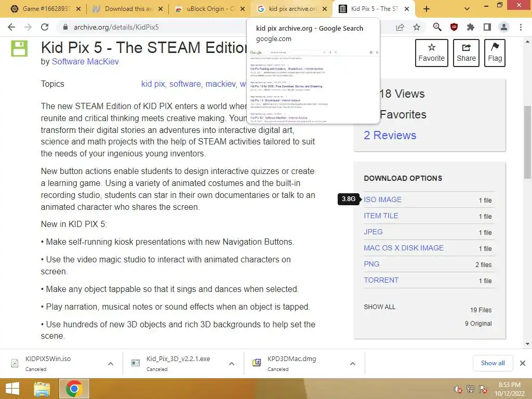Close the uBlock Origin tab
Image resolution: width=532 pixels, height=399 pixels.
243,9
